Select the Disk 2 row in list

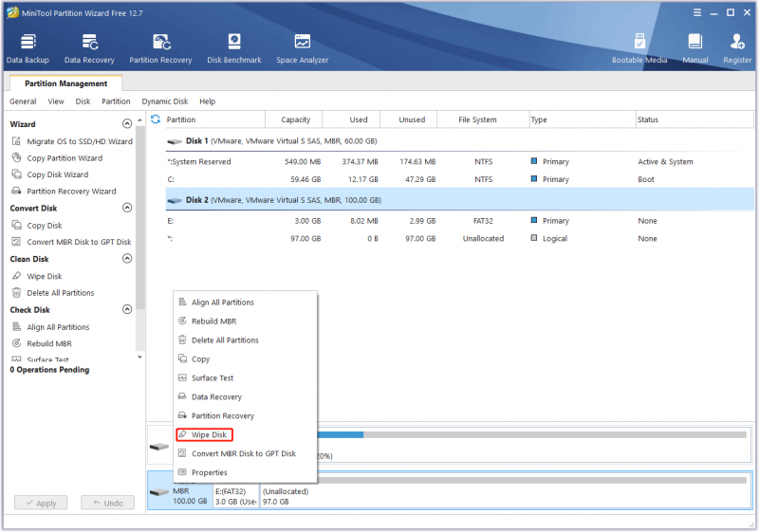(x=459, y=200)
